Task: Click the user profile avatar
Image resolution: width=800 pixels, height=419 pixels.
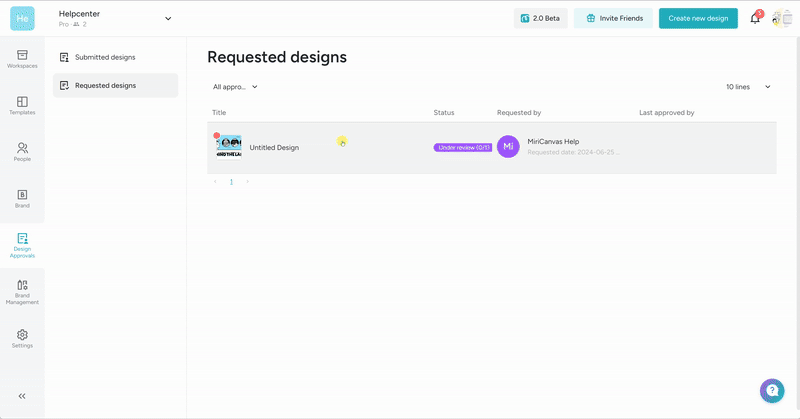Action: 781,18
